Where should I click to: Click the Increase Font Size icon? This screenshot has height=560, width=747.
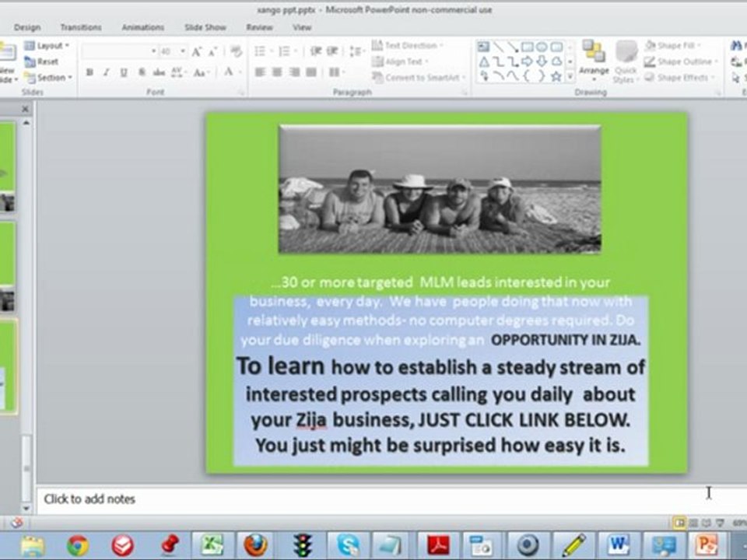196,51
